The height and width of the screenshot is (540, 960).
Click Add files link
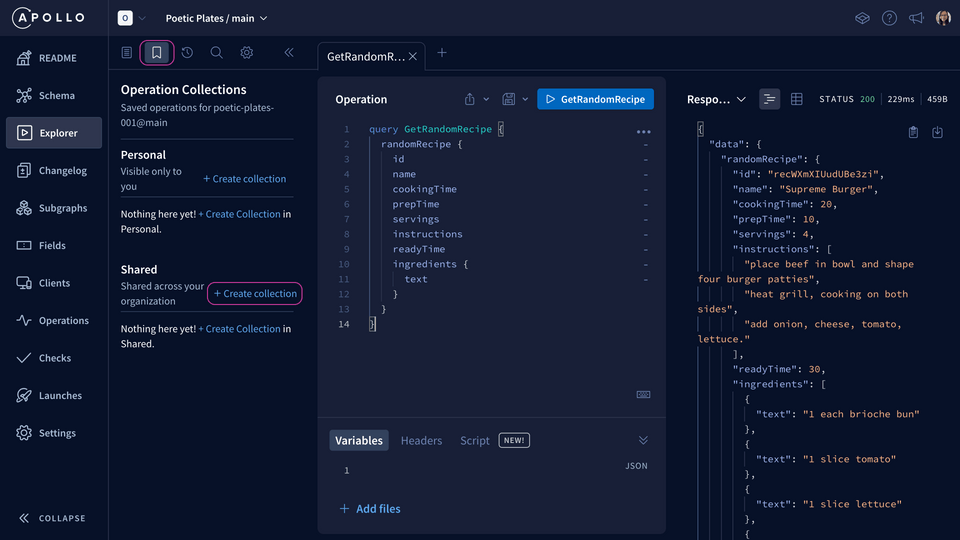click(370, 509)
